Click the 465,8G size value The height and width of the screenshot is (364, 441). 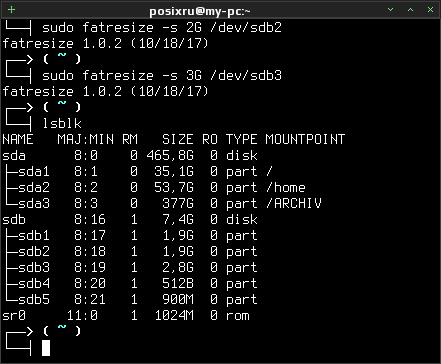coord(170,156)
